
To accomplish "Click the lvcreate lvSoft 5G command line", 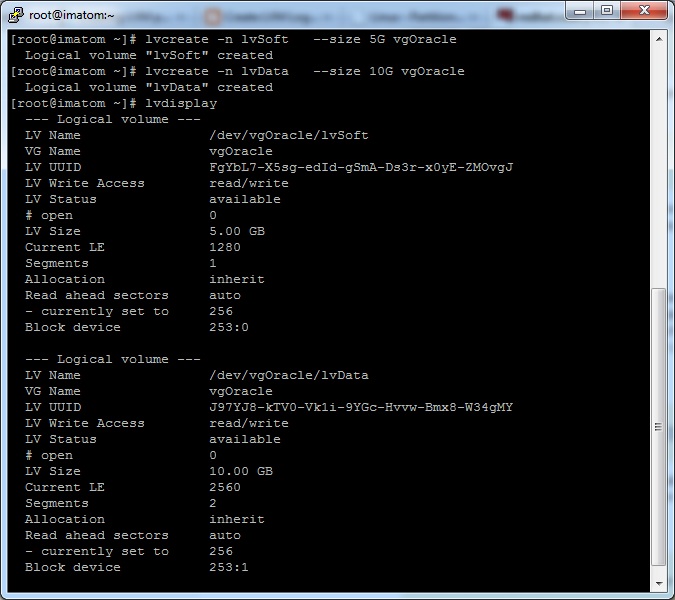I will (234, 39).
